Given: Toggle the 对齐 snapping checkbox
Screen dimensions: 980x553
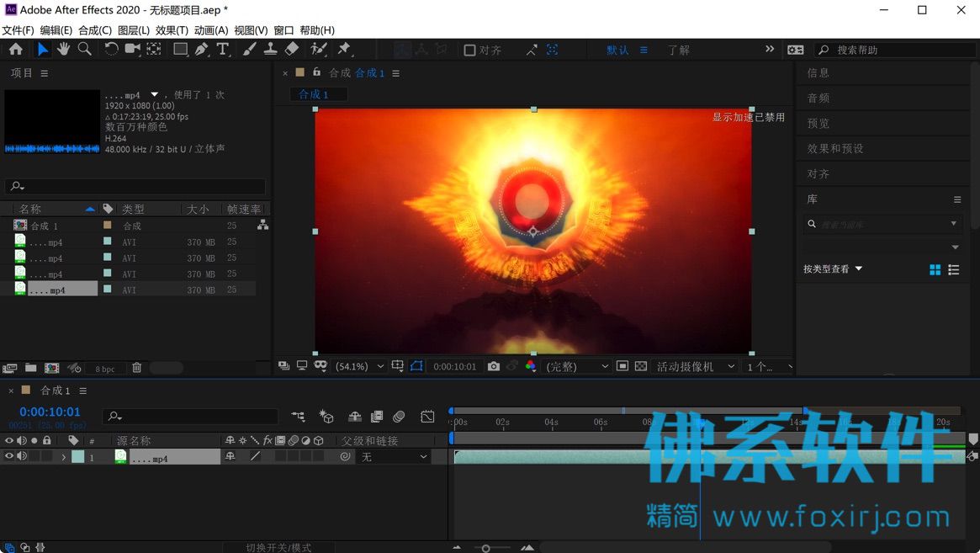Looking at the screenshot, I should point(470,50).
